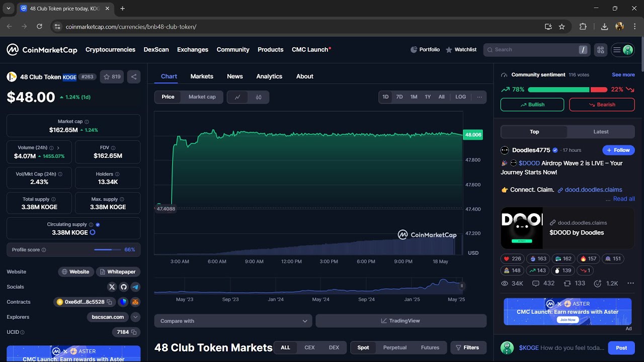Switch to the Markets tab

coord(202,76)
